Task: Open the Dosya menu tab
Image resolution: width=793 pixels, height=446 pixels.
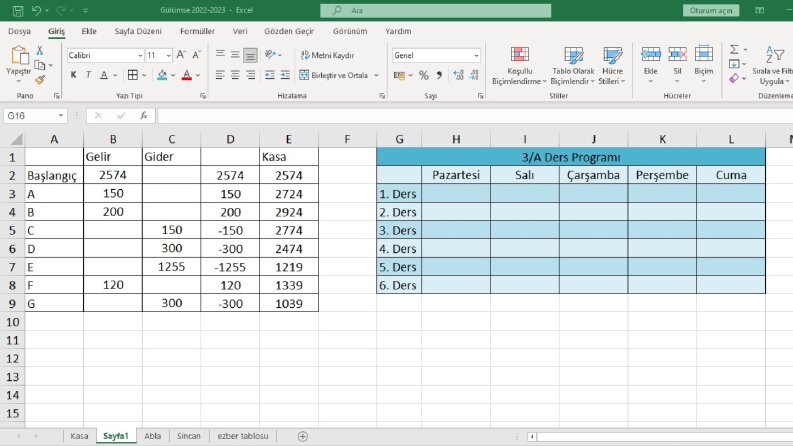Action: tap(19, 31)
